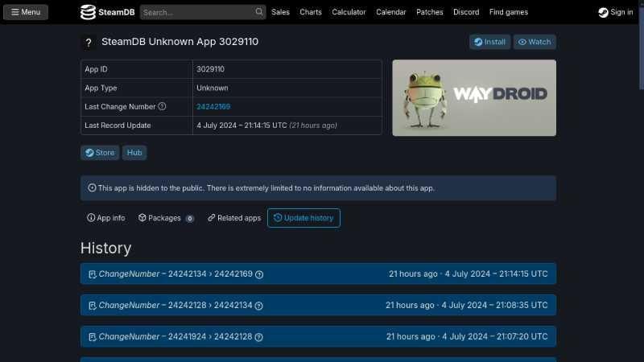Expand the 24241924 > 24242128 change entry
Viewport: 644px width, 362px height.
318,337
